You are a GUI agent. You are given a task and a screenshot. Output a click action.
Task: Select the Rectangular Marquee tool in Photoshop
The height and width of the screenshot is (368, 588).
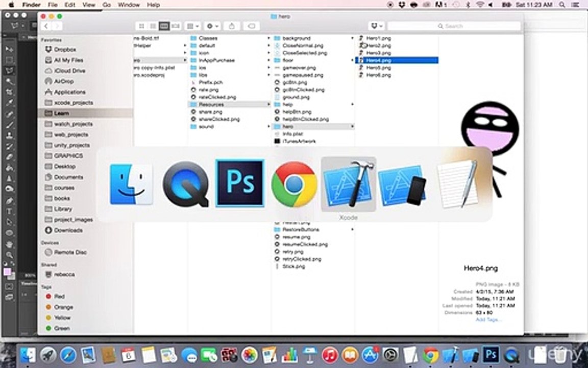point(9,60)
